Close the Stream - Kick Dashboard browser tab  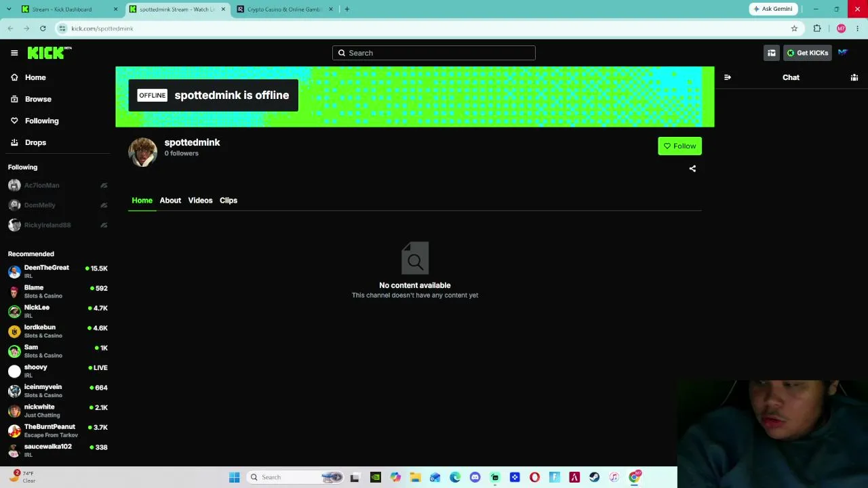[115, 9]
